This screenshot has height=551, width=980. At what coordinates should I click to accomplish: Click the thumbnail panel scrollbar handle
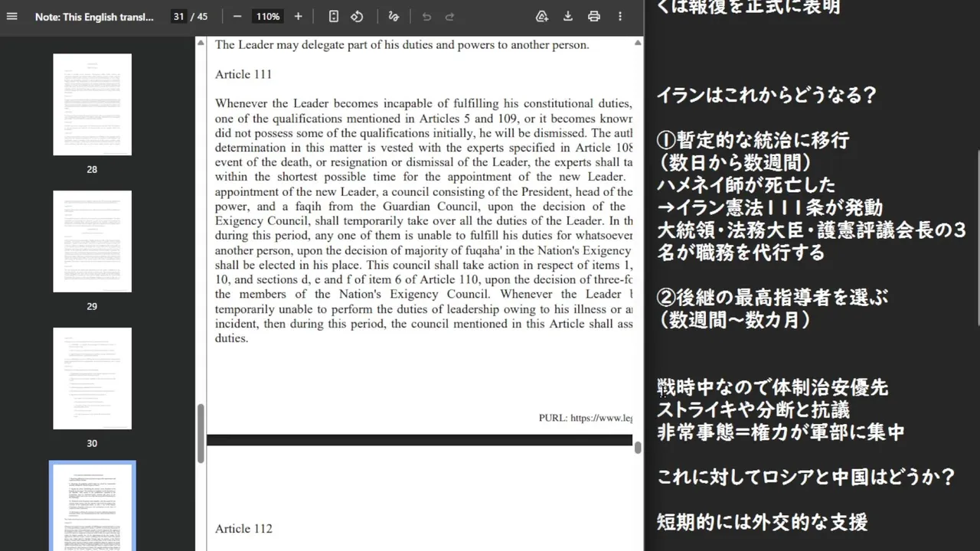pyautogui.click(x=201, y=433)
